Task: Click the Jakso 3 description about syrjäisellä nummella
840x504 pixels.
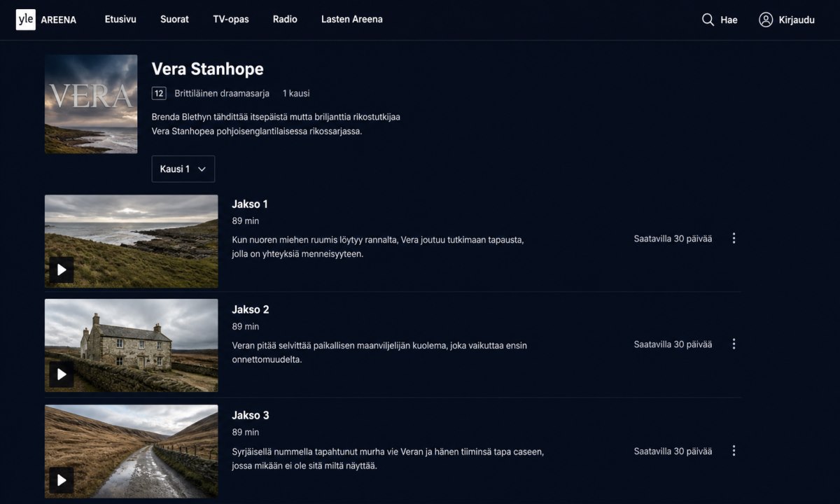Action: pos(388,458)
